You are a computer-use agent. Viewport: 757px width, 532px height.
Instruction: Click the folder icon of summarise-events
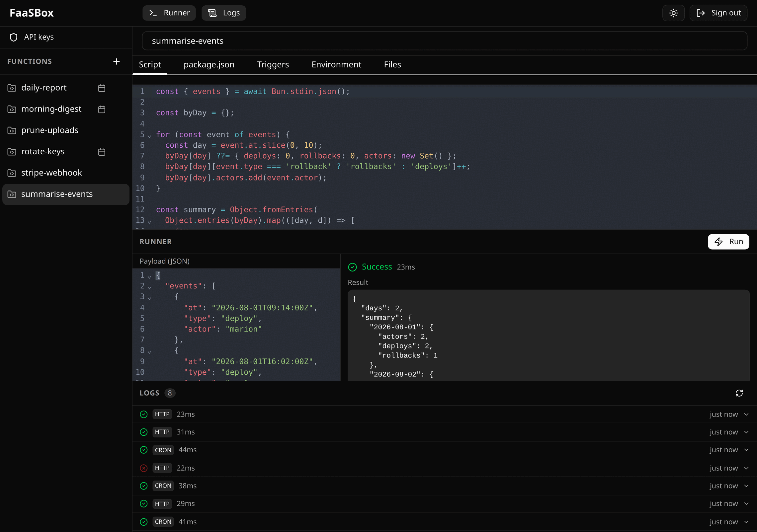click(12, 194)
